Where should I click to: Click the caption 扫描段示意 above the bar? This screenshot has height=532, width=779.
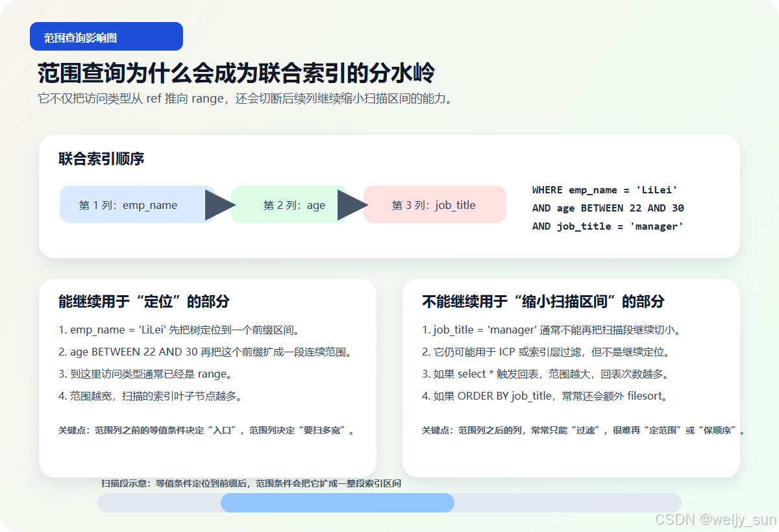(x=251, y=483)
